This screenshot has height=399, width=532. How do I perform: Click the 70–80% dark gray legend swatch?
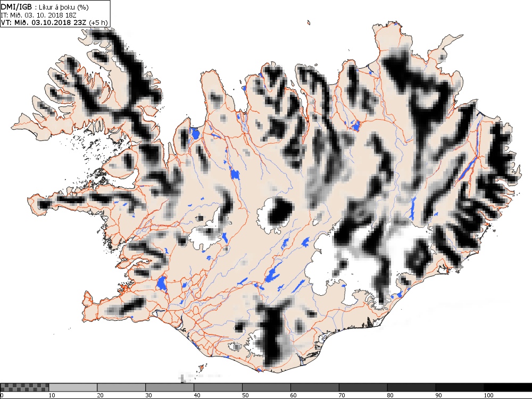[x=363, y=387]
